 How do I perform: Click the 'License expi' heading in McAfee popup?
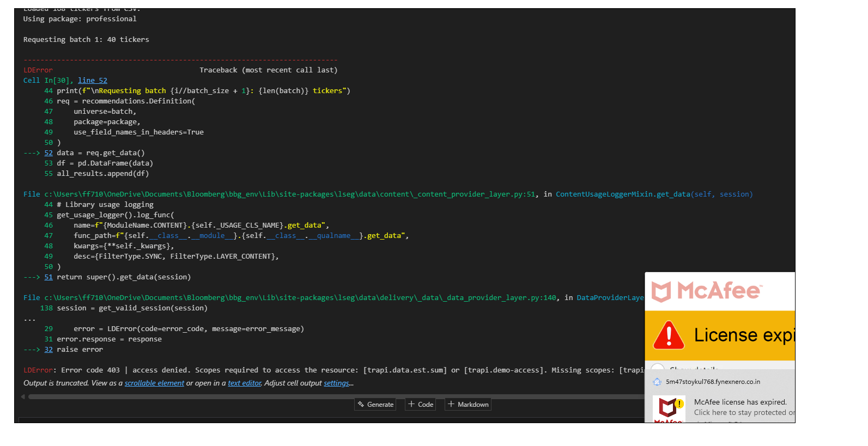(744, 335)
